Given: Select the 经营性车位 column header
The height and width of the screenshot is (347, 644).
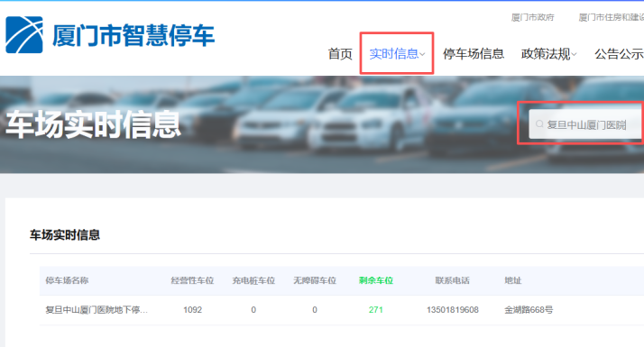Looking at the screenshot, I should coord(192,280).
